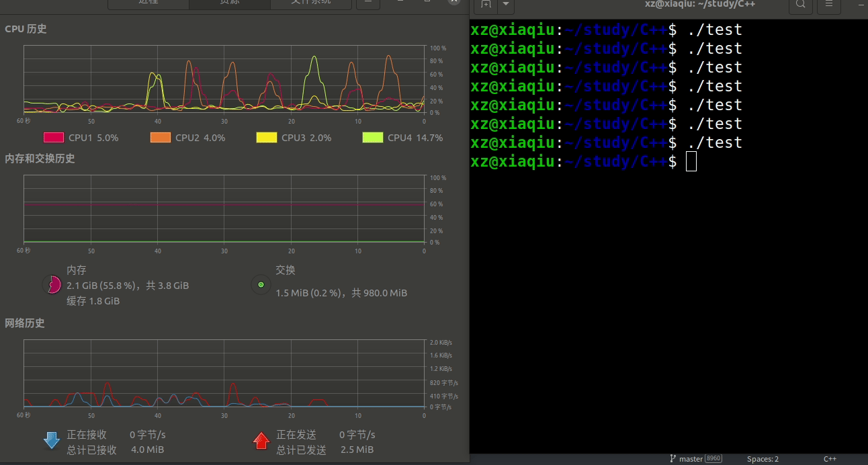
Task: Open the terminal tab dropdown arrow
Action: 506,5
